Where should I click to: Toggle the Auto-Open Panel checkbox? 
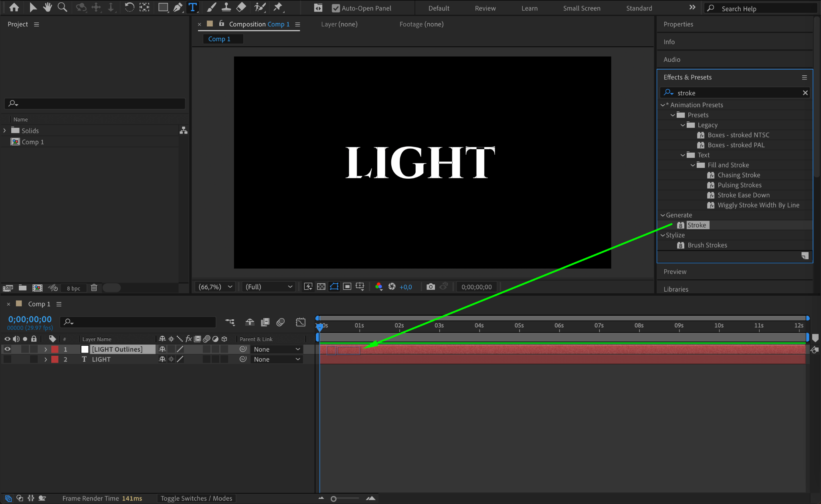[336, 8]
